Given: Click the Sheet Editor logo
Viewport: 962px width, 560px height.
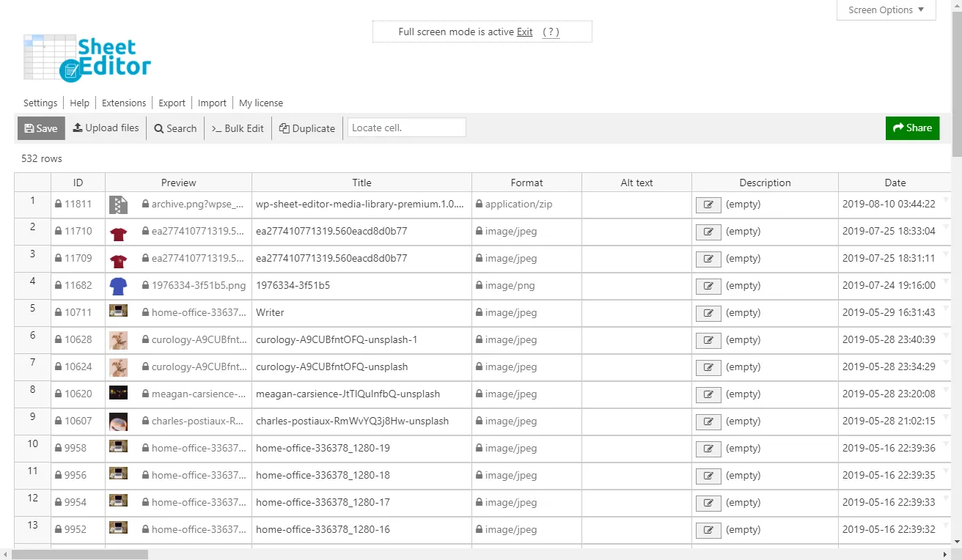Looking at the screenshot, I should click(x=87, y=57).
